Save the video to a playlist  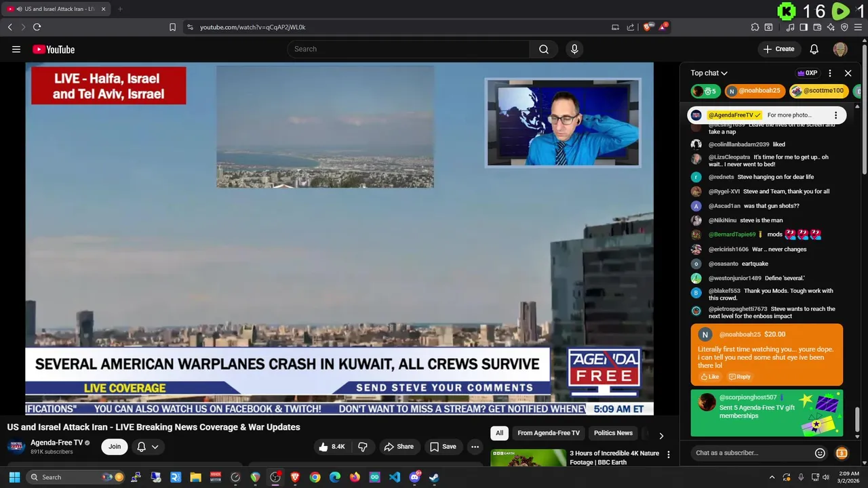(x=443, y=447)
